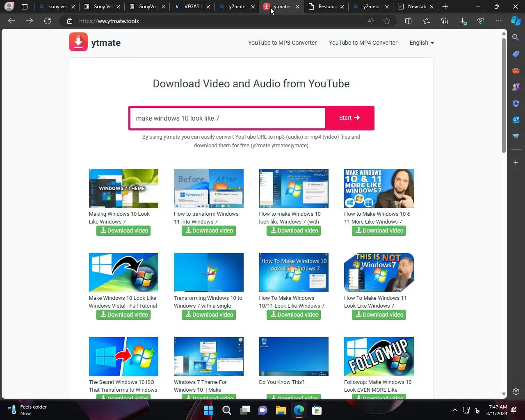
Task: Open the sidebar Tools briefcase icon
Action: pyautogui.click(x=516, y=71)
